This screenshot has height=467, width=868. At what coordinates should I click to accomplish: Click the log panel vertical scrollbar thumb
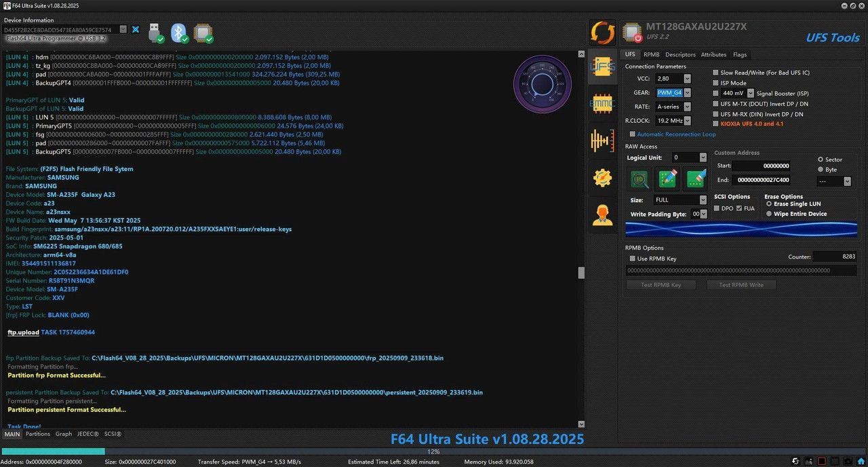[581, 273]
